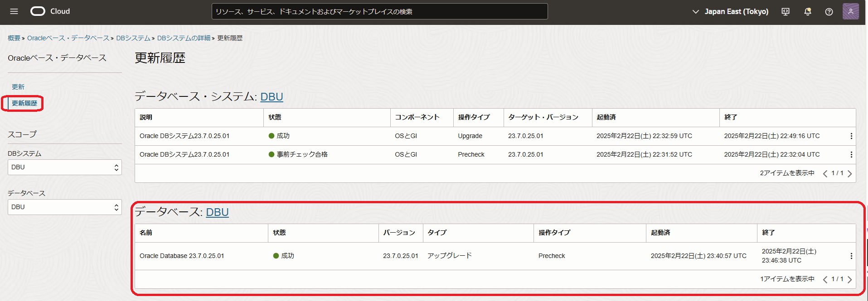Open the データベース scope dropdown
The width and height of the screenshot is (868, 301).
(x=65, y=207)
